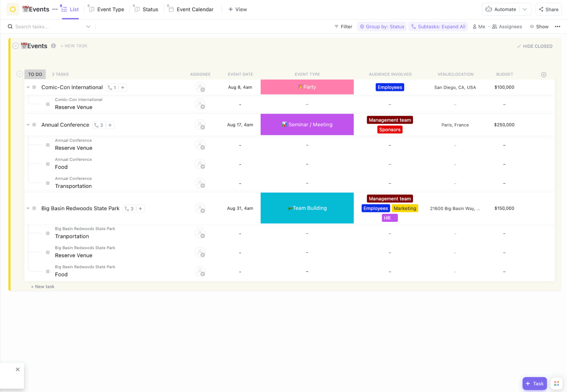Click the pink Party event type swatch
The image size is (567, 392).
click(307, 87)
